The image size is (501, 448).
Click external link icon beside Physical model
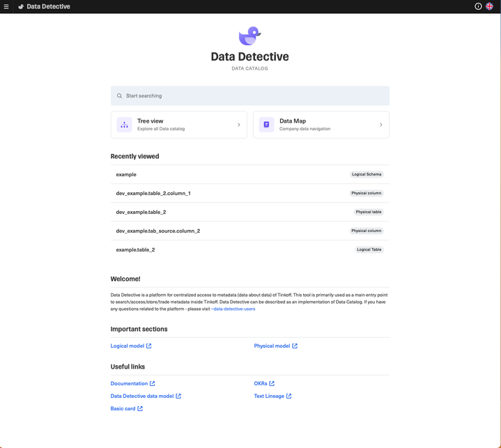point(295,346)
